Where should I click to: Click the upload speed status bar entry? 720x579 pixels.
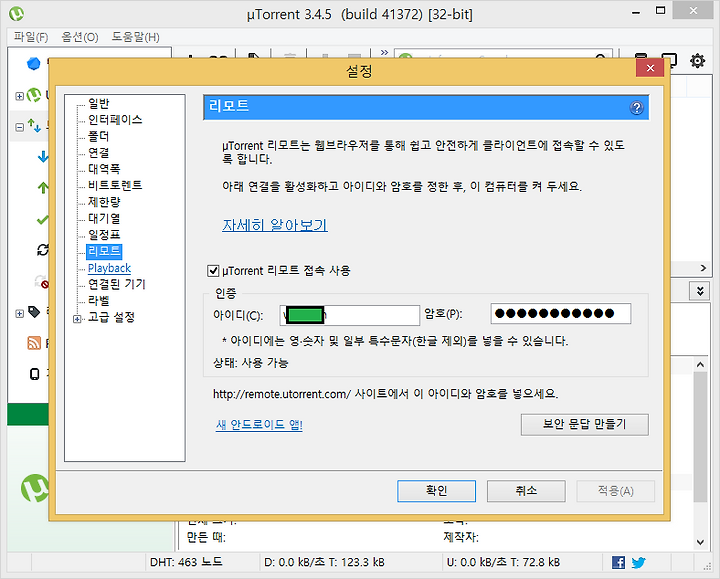pos(503,562)
